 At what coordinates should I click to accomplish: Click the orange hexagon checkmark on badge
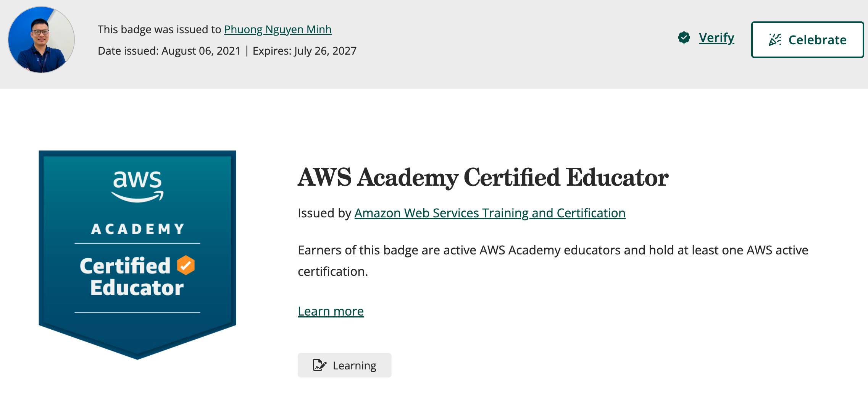[186, 265]
